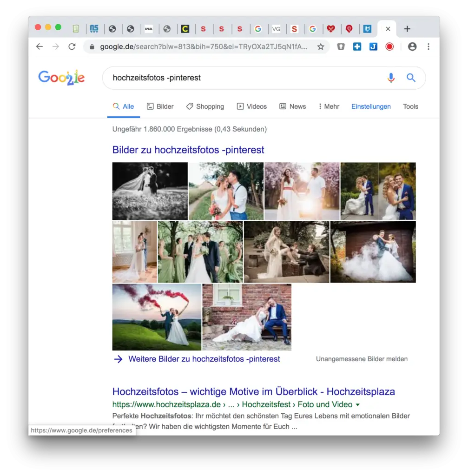Open the breadcrumb dropdown under Hochzeitsplaza result
The image size is (468, 476).
pyautogui.click(x=357, y=404)
